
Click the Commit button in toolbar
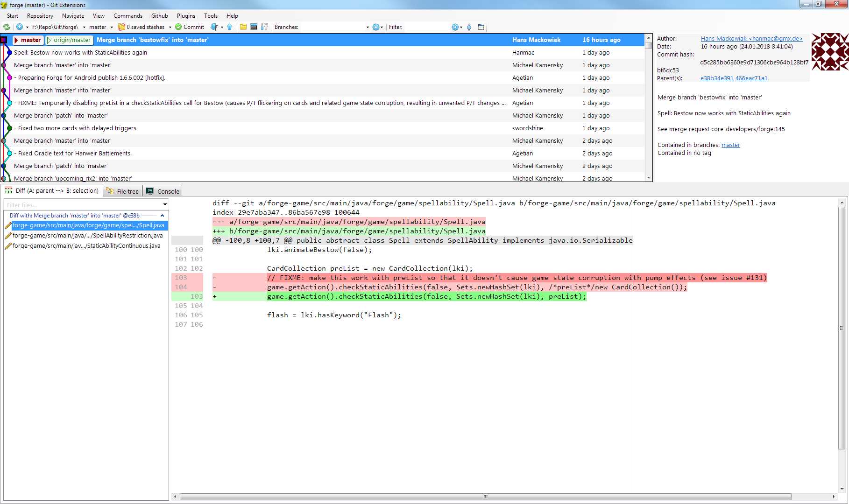[x=190, y=27]
